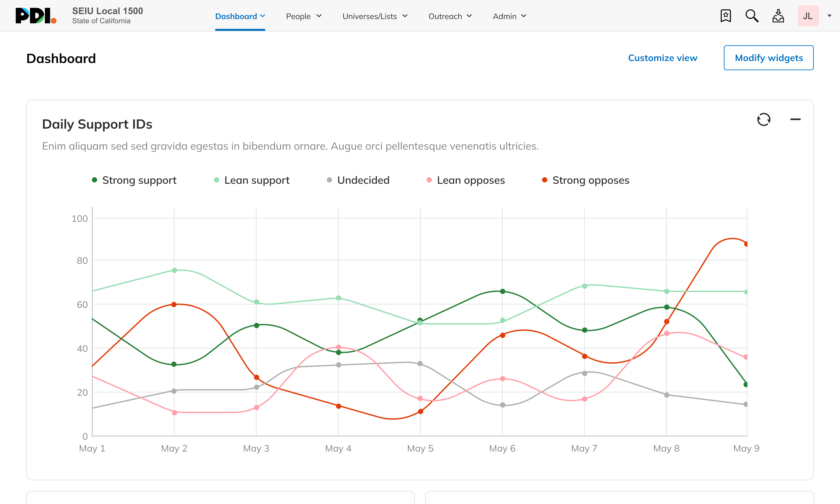Click the May 5 axis label
Screen dimensions: 840x504
(x=420, y=448)
